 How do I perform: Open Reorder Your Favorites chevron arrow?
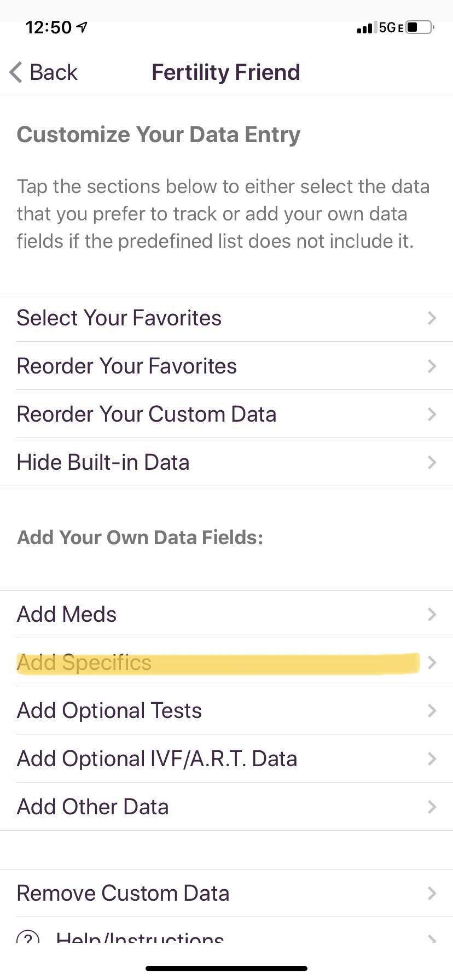(x=432, y=366)
